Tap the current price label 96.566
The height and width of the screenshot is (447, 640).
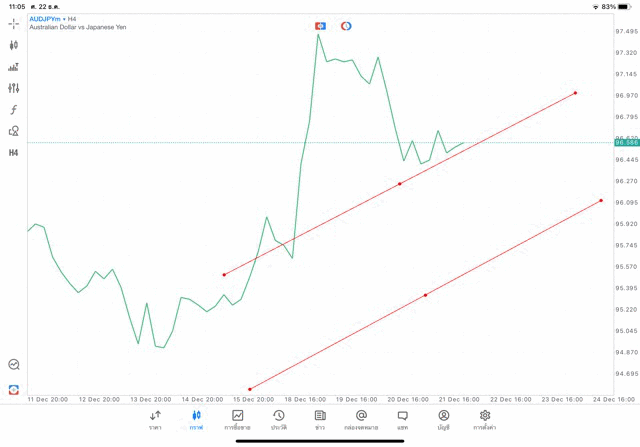pos(626,143)
